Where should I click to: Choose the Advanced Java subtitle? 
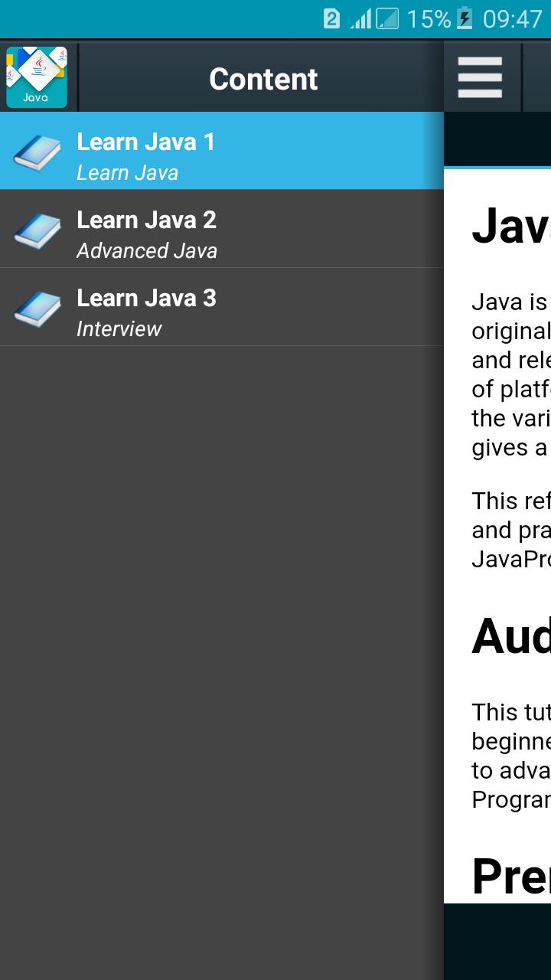[147, 251]
